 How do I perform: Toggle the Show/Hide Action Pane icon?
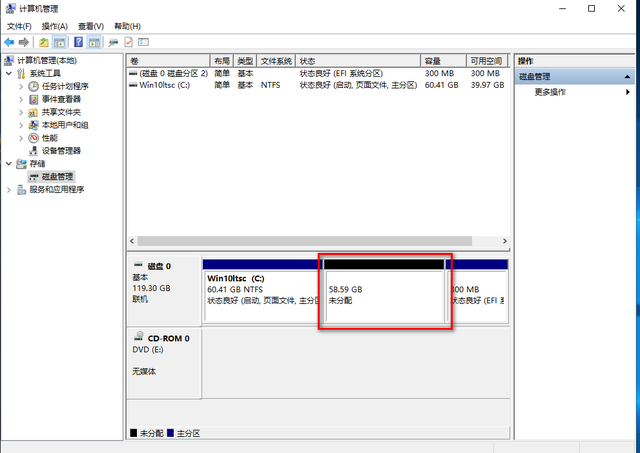tap(94, 42)
